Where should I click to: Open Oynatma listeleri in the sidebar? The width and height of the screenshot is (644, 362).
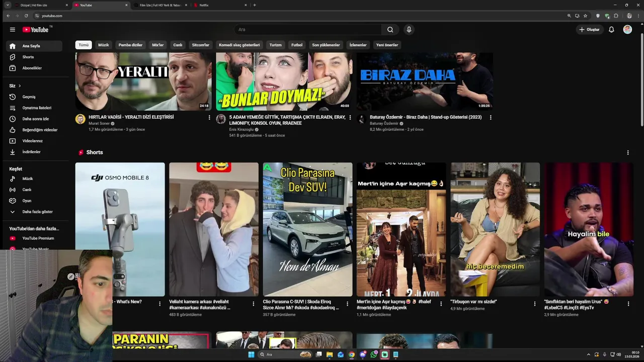[x=34, y=108]
